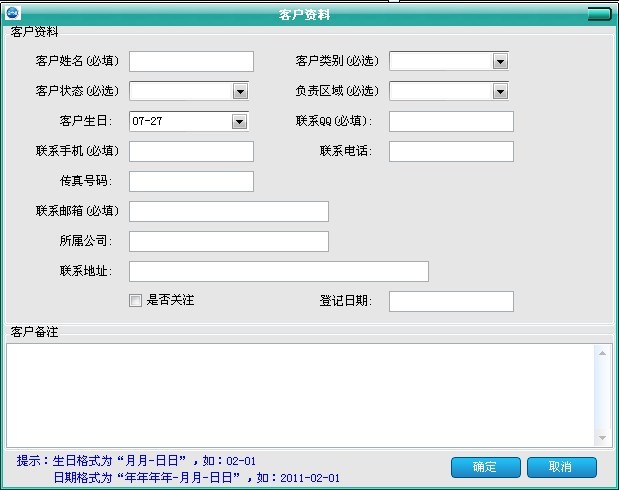619x490 pixels.
Task: Focus the 联系手机 input field
Action: 191,151
